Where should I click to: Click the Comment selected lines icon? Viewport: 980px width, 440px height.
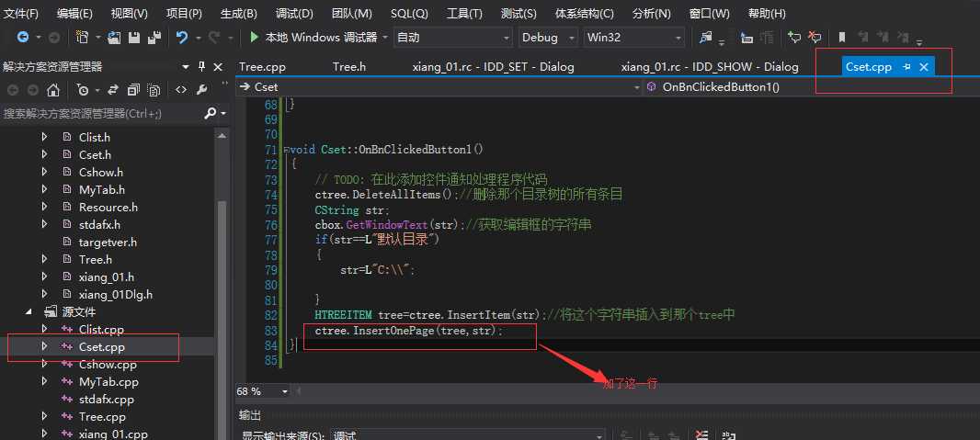tap(794, 38)
